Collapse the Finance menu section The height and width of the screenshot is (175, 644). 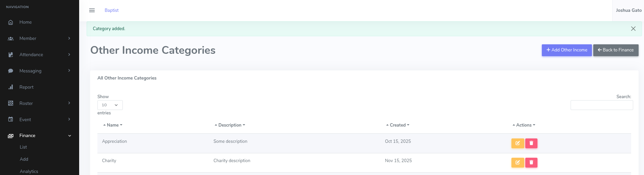click(x=70, y=136)
